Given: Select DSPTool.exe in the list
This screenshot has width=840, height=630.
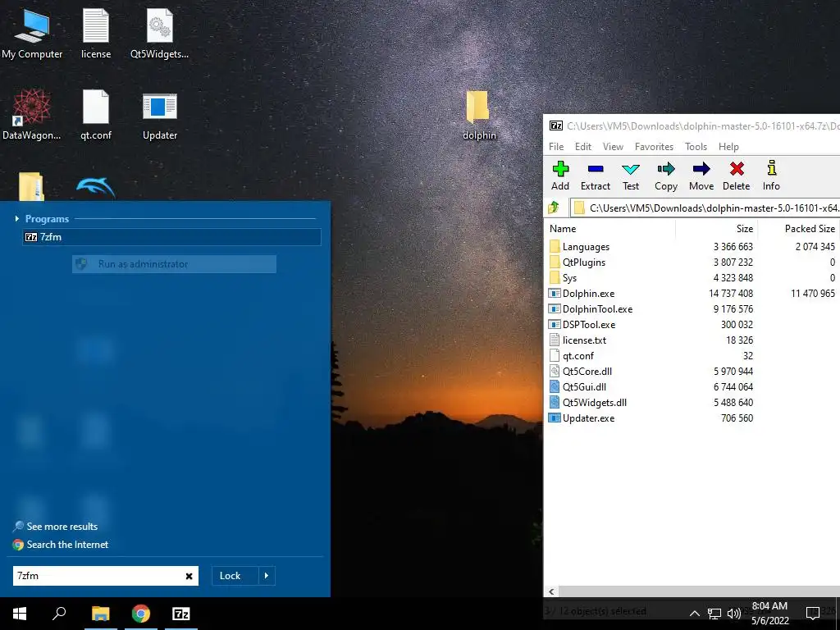Looking at the screenshot, I should [692, 324].
